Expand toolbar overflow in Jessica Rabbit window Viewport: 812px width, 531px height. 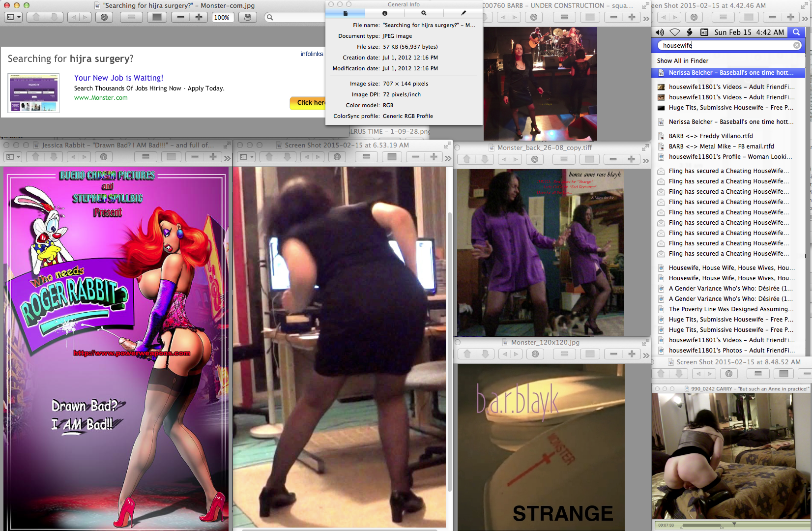pyautogui.click(x=227, y=158)
